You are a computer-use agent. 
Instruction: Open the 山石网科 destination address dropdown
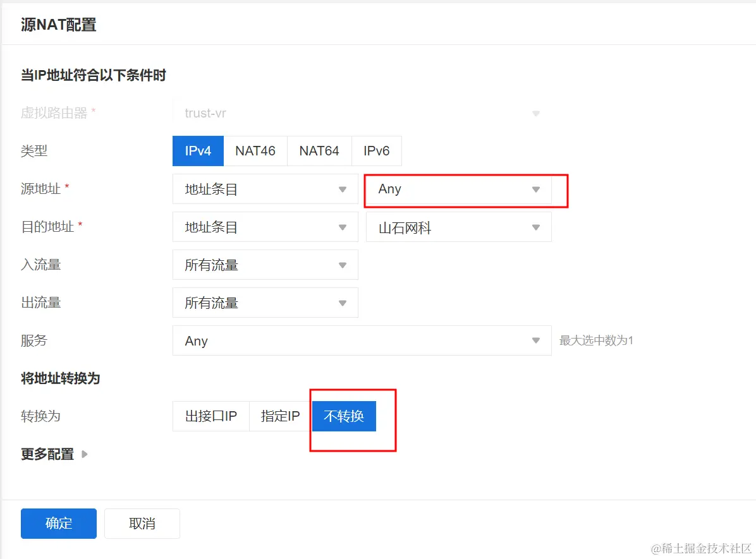[x=458, y=227]
